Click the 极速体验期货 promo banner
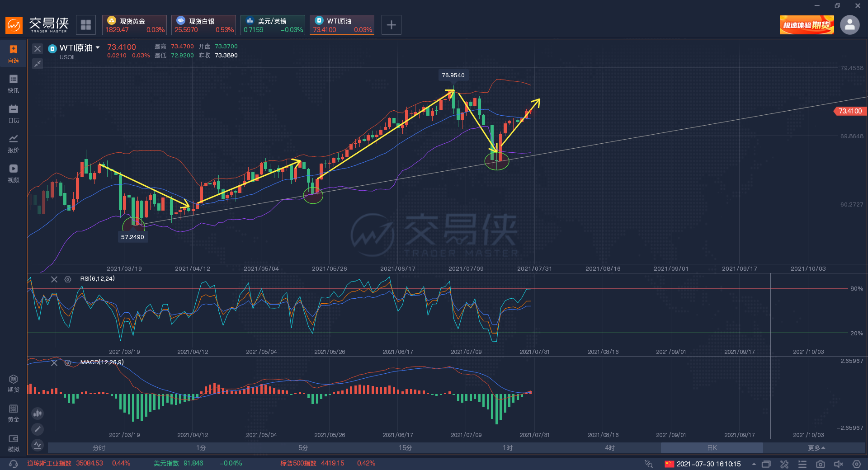Viewport: 868px width, 470px height. (x=807, y=25)
